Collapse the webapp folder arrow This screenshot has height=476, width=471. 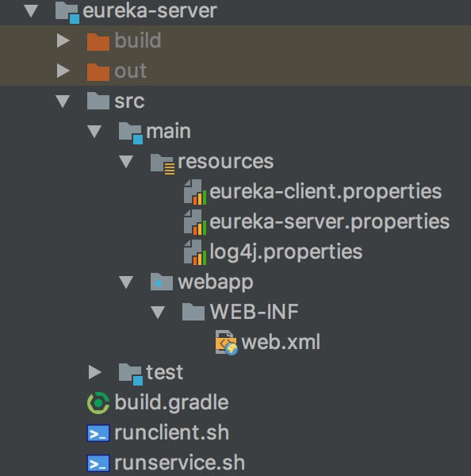coord(126,282)
